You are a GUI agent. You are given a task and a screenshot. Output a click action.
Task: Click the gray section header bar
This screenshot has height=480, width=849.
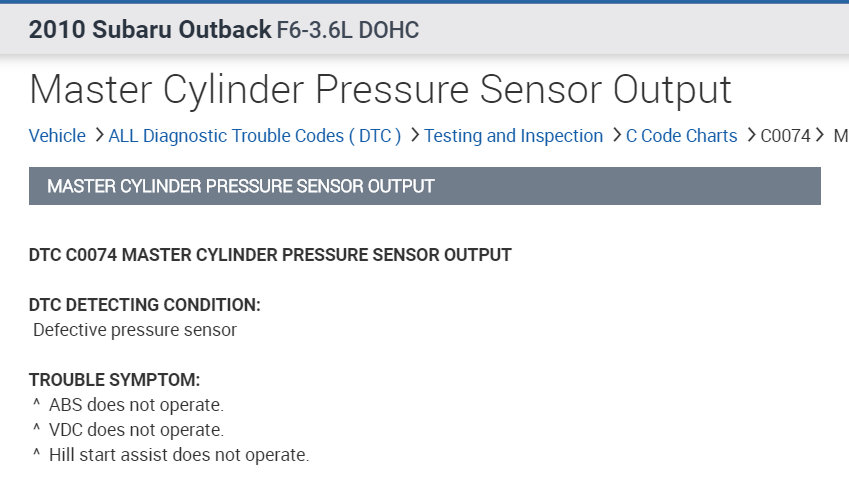424,186
